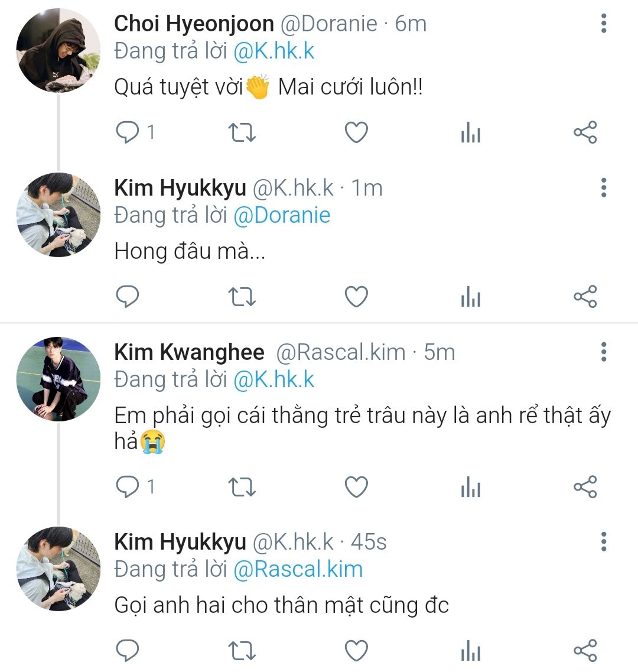638x672 pixels.
Task: Open more options on Kim Kwanghee's tweet
Action: (603, 352)
